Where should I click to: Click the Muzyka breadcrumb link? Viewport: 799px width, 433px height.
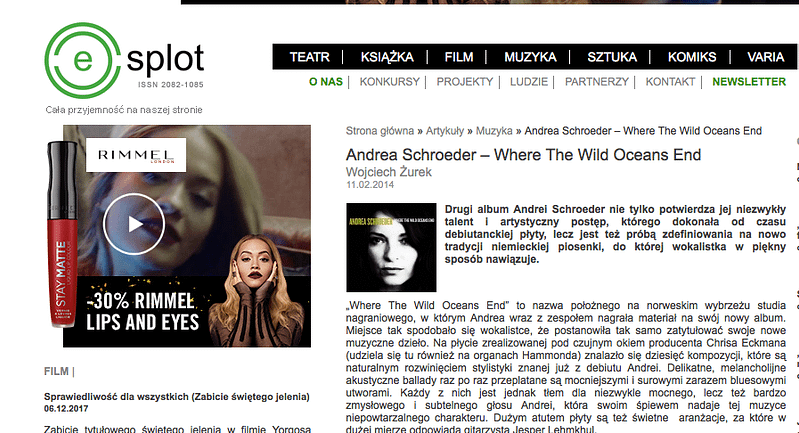(x=494, y=131)
